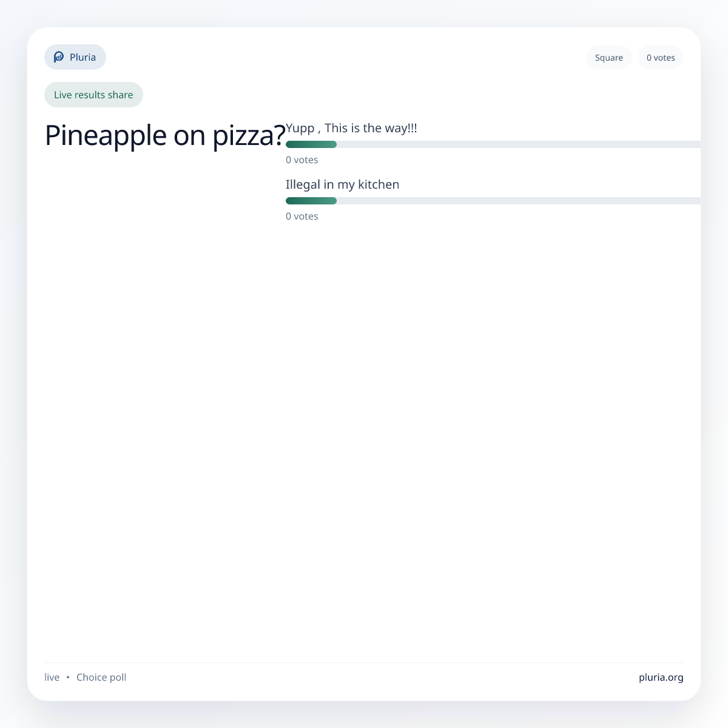Click the Pluria logo icon

click(59, 57)
